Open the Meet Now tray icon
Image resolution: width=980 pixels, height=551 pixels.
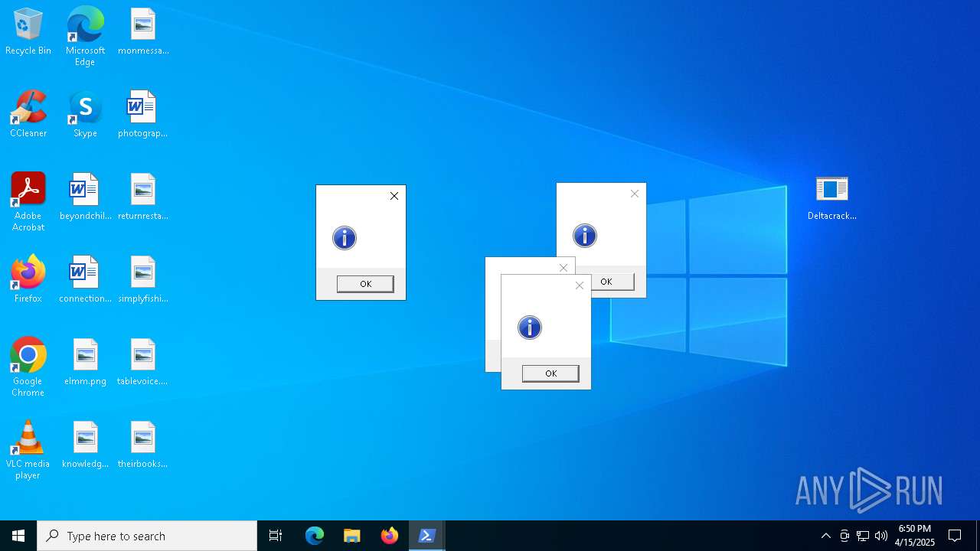(844, 536)
